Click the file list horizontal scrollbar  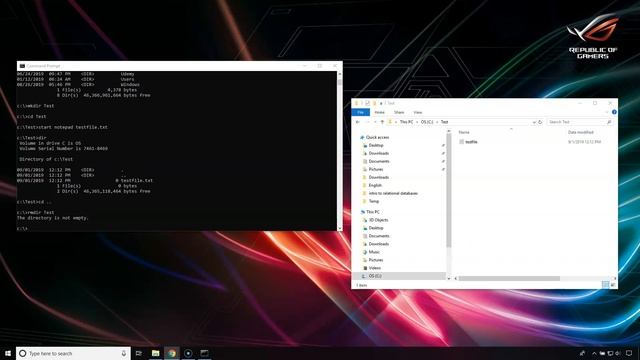click(509, 278)
